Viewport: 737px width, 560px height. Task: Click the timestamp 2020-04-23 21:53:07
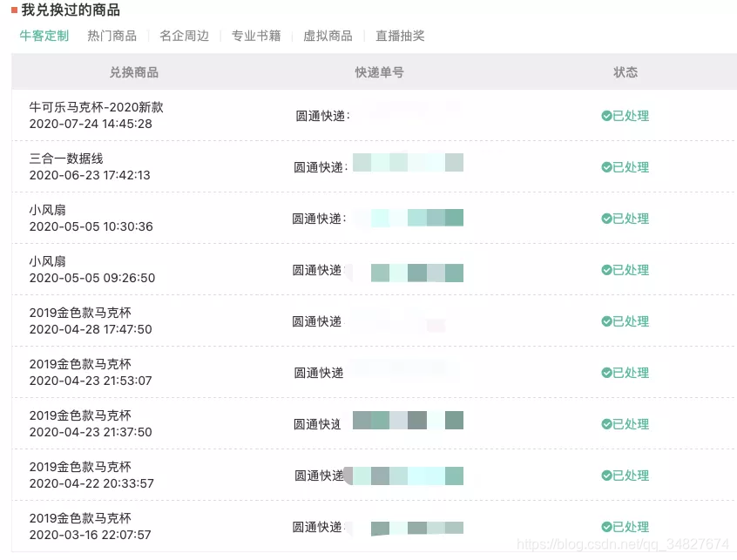pyautogui.click(x=91, y=381)
